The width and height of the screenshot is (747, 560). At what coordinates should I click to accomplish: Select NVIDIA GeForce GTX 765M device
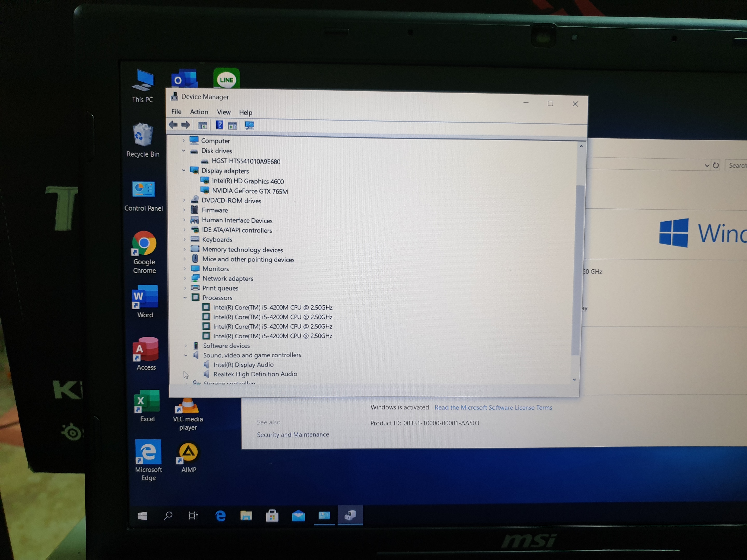click(250, 191)
